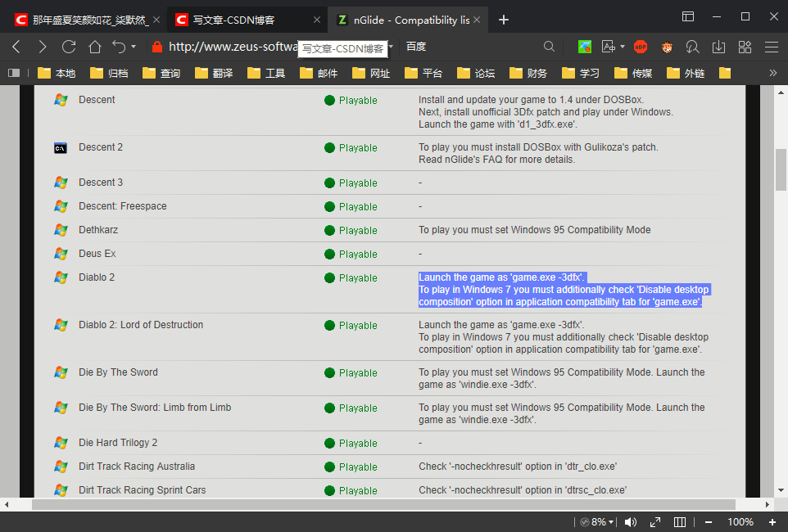The width and height of the screenshot is (788, 532).
Task: Click the vertical scrollbar up arrow
Action: pyautogui.click(x=781, y=92)
